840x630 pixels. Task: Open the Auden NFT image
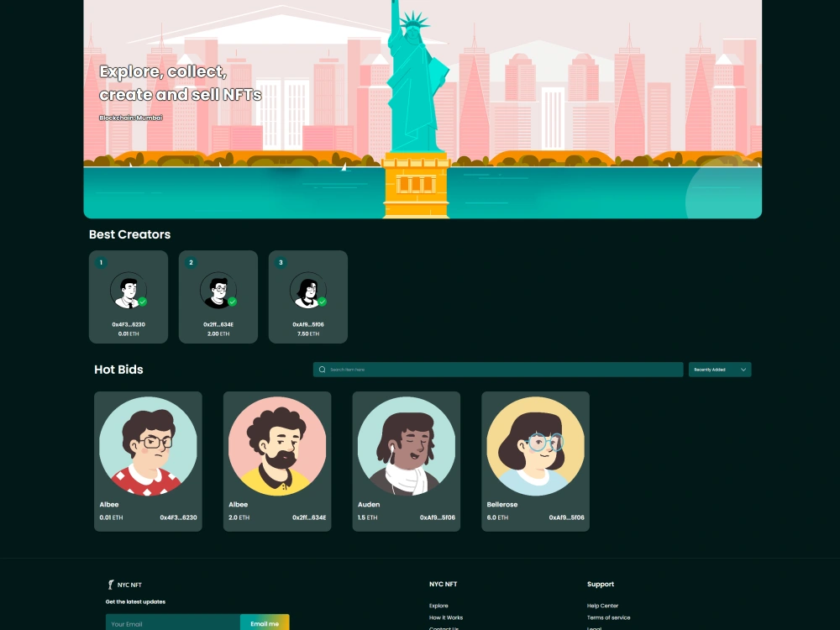(406, 446)
